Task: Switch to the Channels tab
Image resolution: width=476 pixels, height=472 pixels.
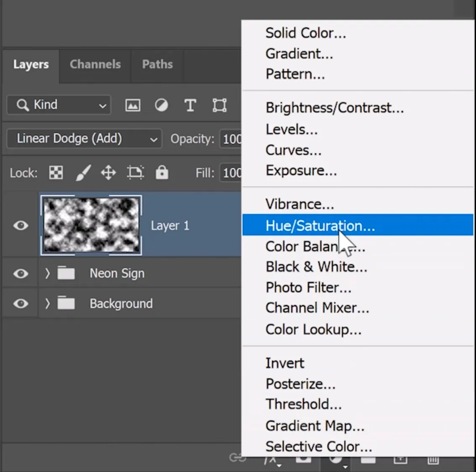Action: (x=95, y=64)
